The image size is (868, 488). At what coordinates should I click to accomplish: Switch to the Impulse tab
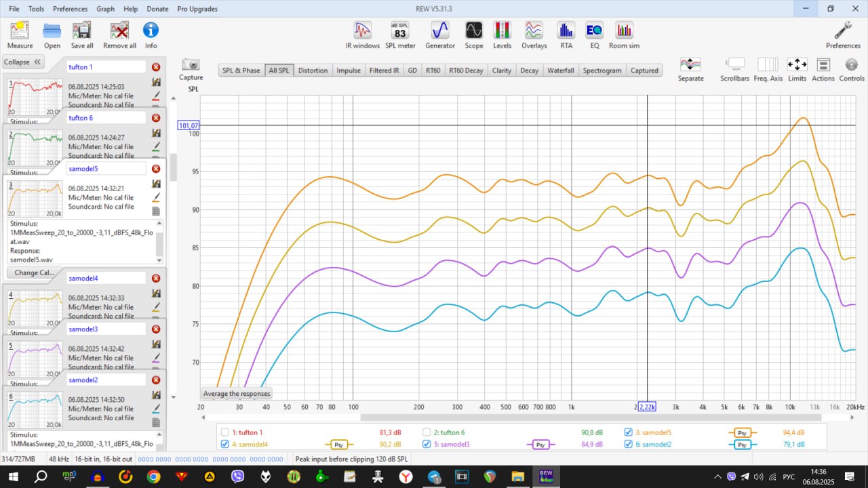pyautogui.click(x=349, y=70)
